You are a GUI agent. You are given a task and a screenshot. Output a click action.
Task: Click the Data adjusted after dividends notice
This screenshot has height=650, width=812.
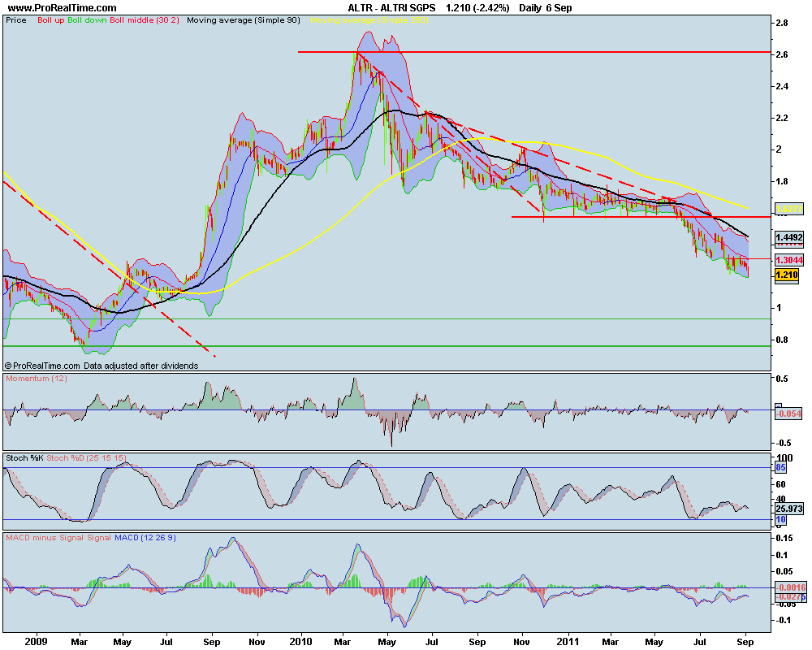coord(140,366)
